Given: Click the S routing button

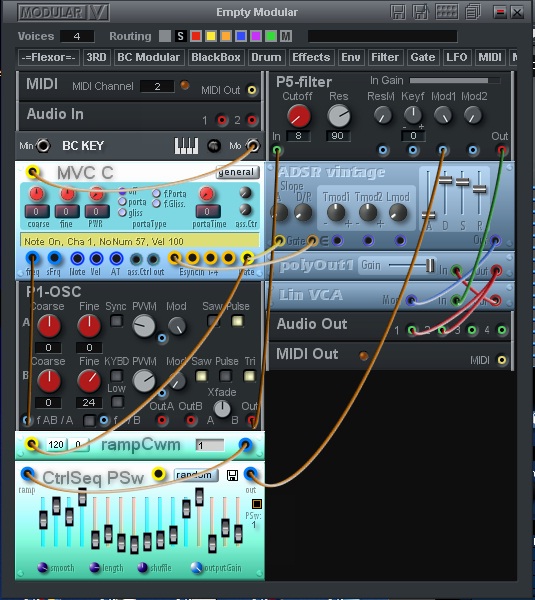Looking at the screenshot, I should click(x=180, y=36).
